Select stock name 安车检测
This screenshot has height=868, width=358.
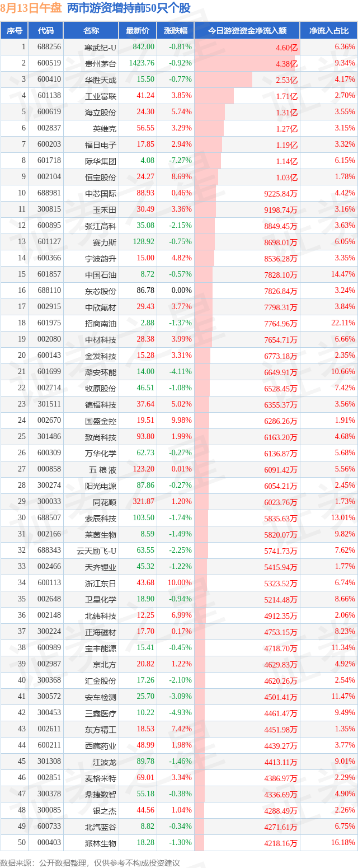click(101, 697)
